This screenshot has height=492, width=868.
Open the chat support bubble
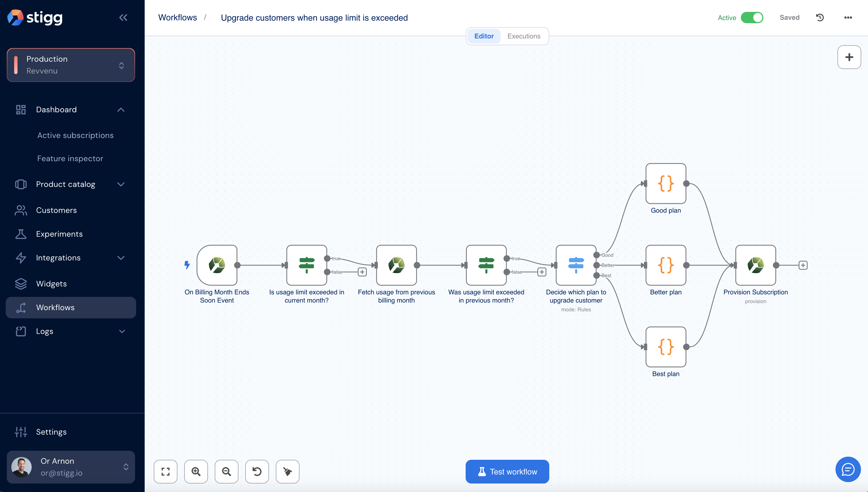[848, 469]
